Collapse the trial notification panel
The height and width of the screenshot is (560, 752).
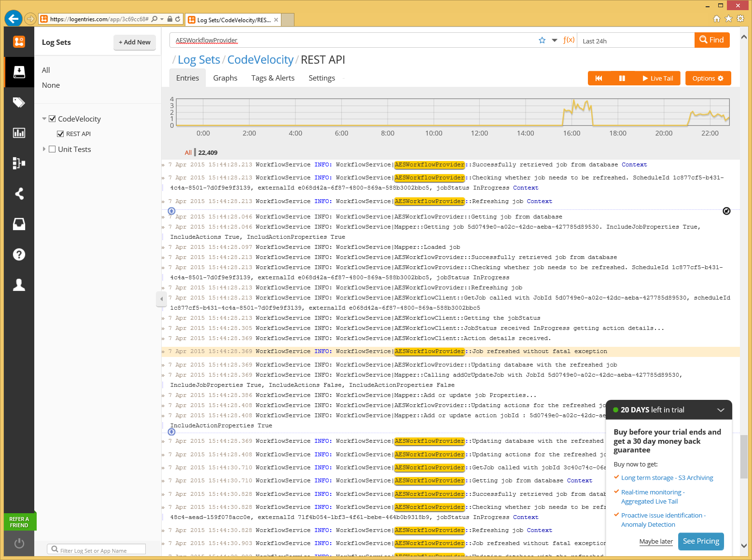(721, 410)
